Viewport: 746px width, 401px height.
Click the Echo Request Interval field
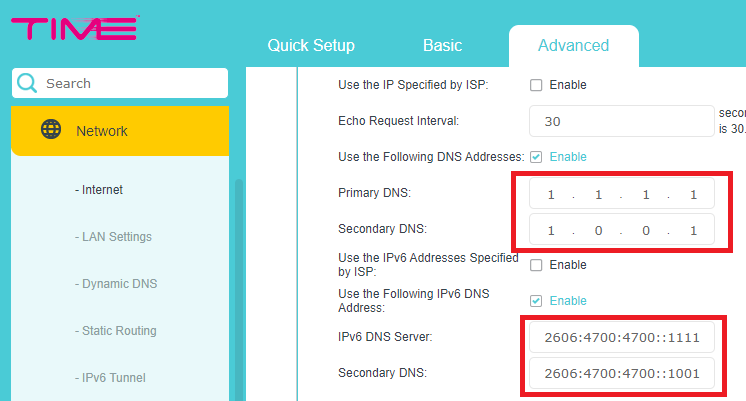coord(621,121)
